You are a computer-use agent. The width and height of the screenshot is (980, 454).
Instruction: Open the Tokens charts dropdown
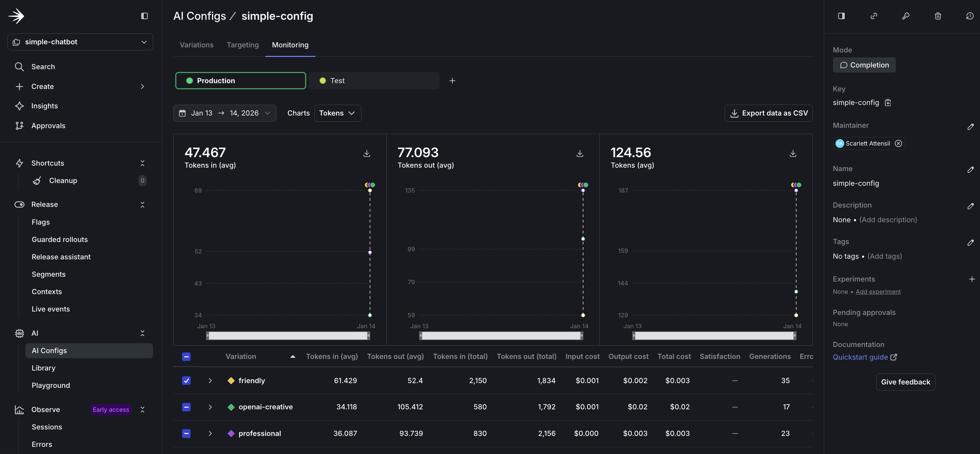click(338, 113)
